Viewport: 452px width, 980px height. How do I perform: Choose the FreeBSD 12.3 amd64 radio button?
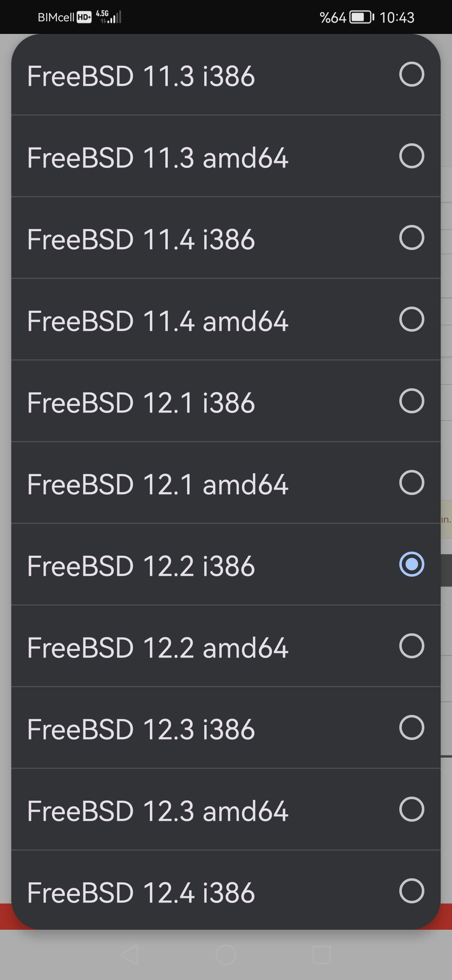[412, 810]
